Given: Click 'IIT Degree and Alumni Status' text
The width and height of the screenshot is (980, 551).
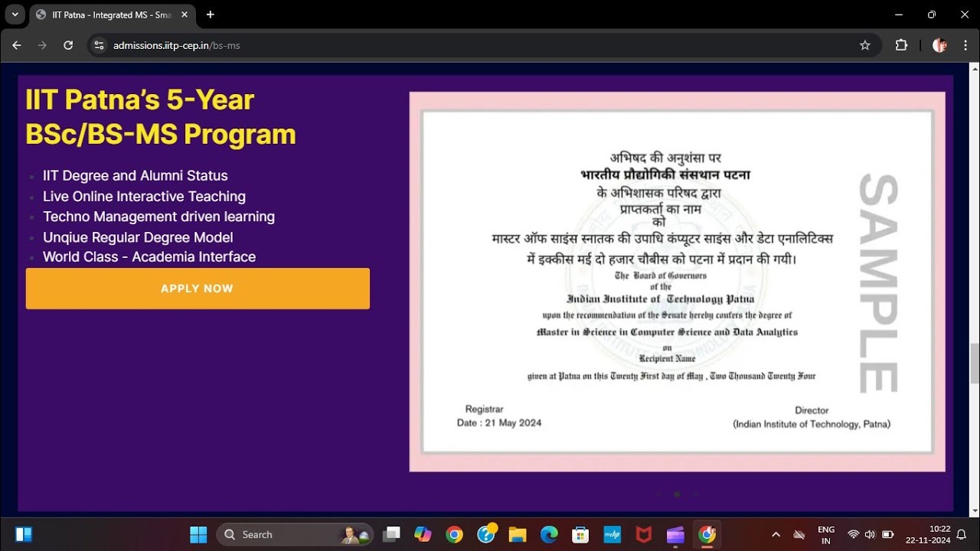Looking at the screenshot, I should pyautogui.click(x=136, y=176).
